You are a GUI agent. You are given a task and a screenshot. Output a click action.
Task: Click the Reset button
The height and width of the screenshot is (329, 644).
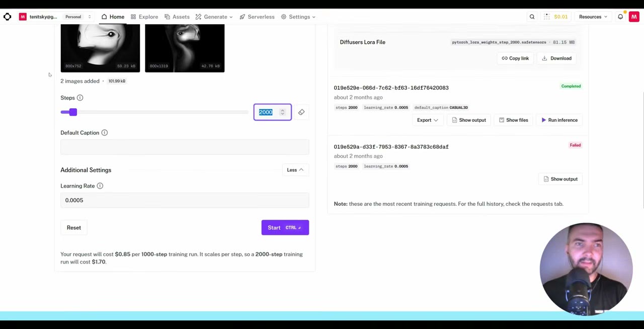coord(74,228)
